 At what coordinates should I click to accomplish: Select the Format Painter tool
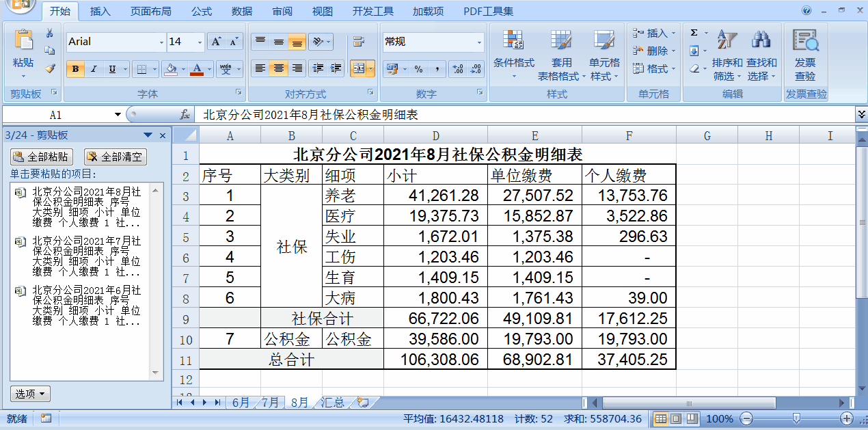pos(51,68)
